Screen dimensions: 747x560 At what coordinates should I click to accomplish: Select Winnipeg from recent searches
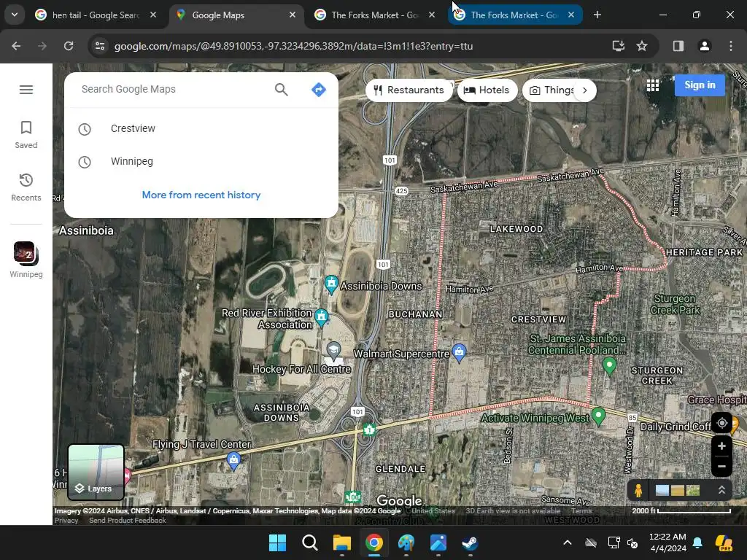tap(201, 161)
